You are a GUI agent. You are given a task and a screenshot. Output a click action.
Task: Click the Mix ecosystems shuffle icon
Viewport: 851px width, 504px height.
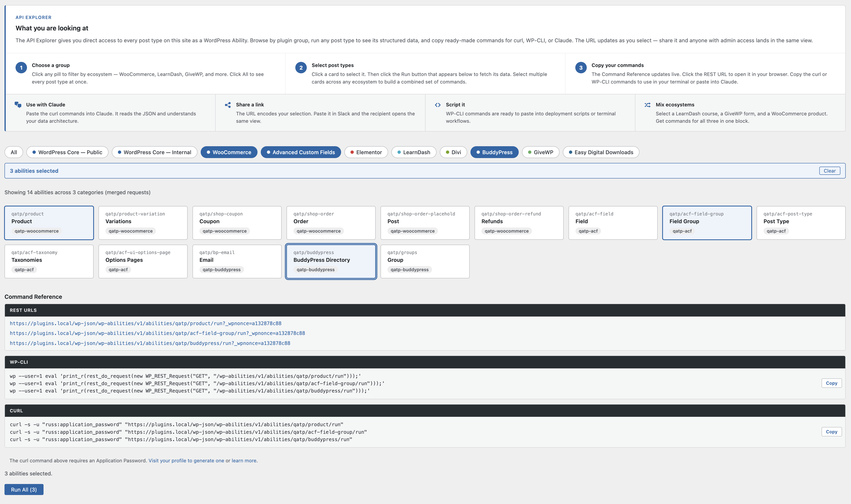tap(648, 105)
